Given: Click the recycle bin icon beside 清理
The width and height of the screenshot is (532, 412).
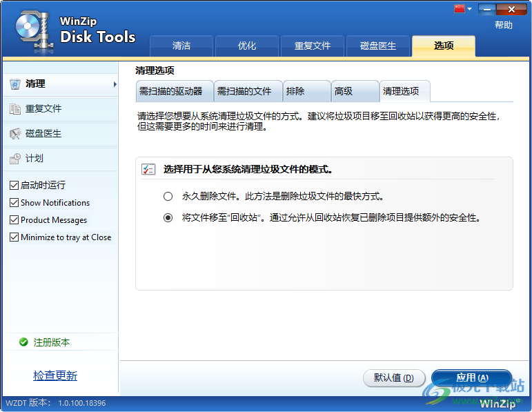Looking at the screenshot, I should click(15, 84).
